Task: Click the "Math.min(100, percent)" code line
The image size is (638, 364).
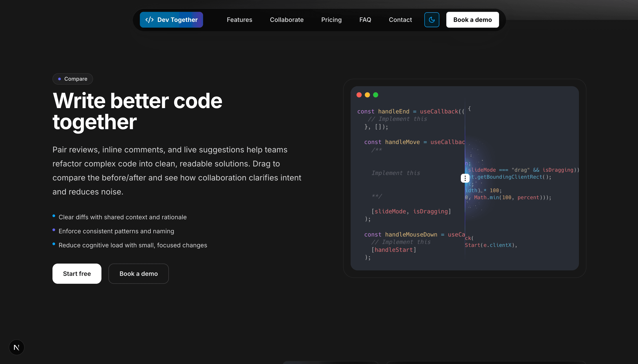Action: click(508, 198)
